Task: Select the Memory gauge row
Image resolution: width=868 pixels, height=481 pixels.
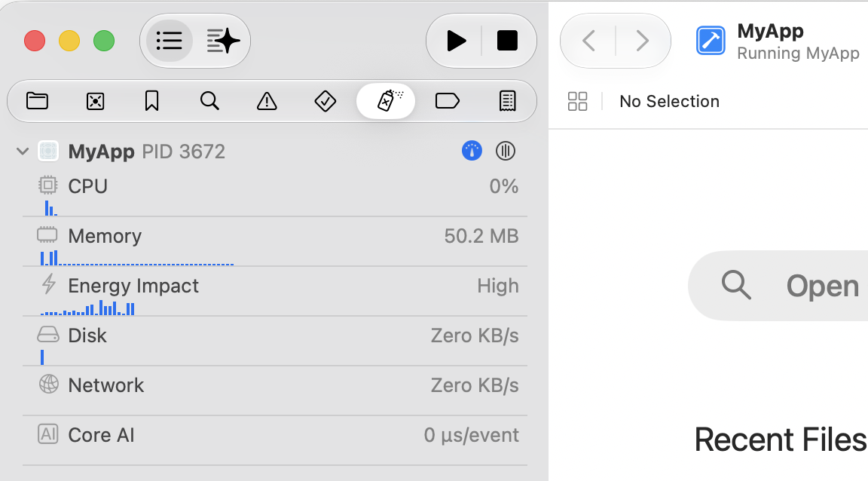Action: [x=274, y=242]
